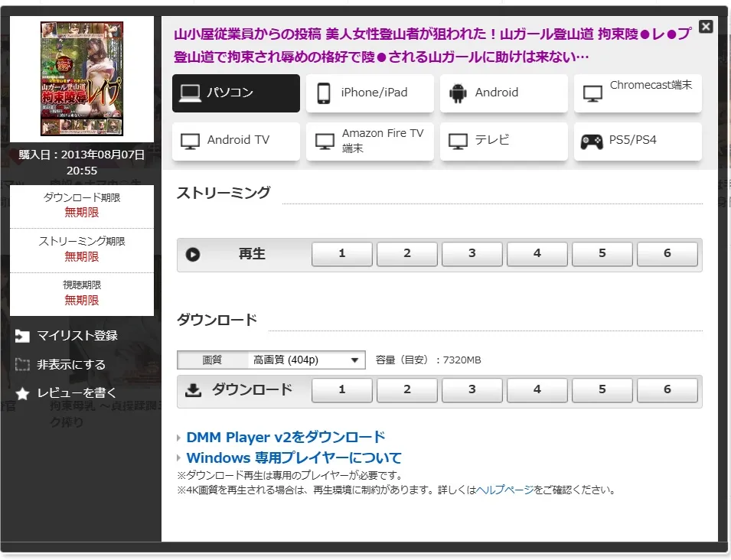
Task: Play streaming part 2
Action: click(407, 254)
